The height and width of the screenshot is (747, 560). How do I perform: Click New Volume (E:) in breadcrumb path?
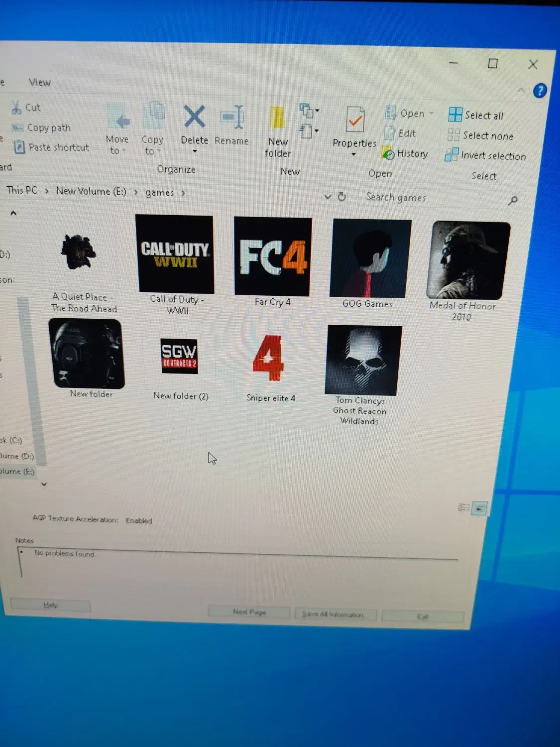click(x=91, y=191)
